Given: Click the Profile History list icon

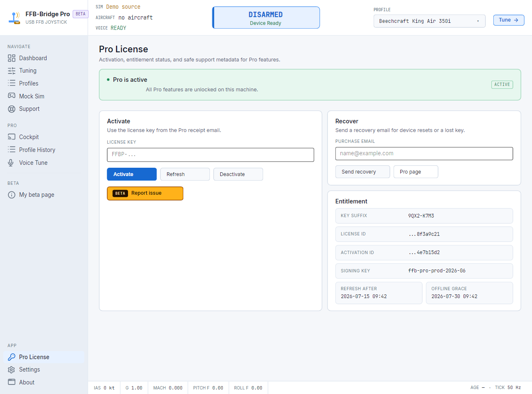Looking at the screenshot, I should click(x=12, y=150).
